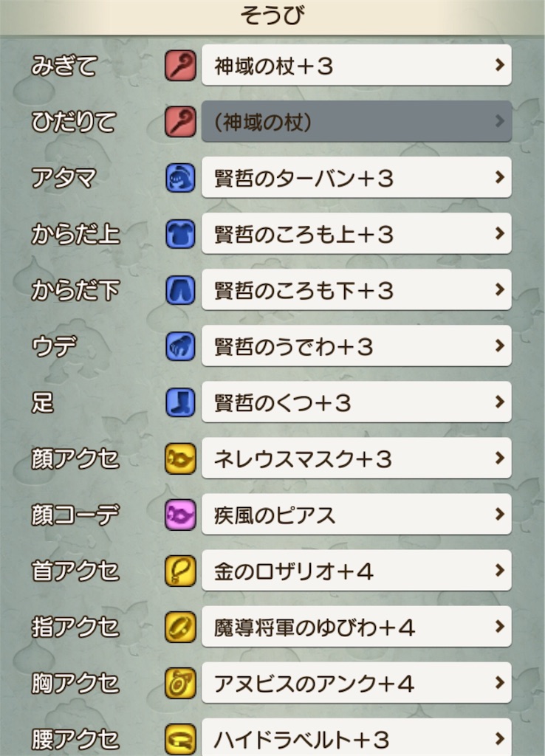
Task: Click the rosary icon for 金のロザリオ＋4
Action: click(180, 570)
